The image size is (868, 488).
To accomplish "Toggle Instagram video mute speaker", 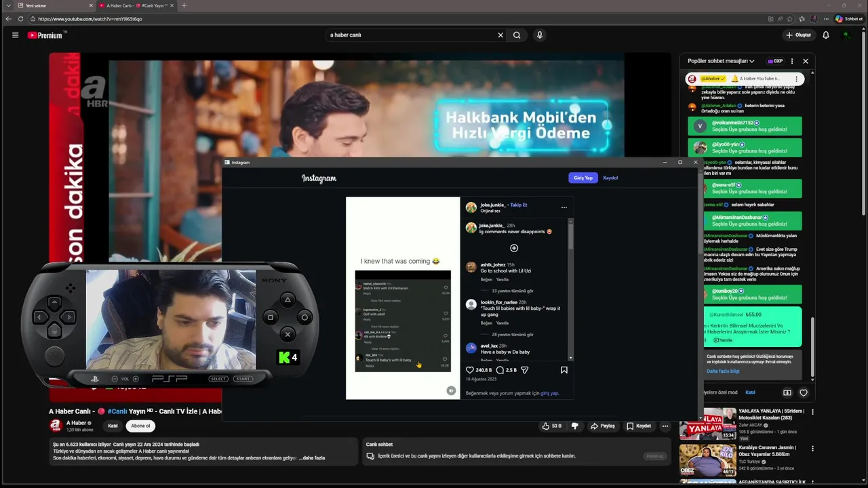I will point(451,390).
